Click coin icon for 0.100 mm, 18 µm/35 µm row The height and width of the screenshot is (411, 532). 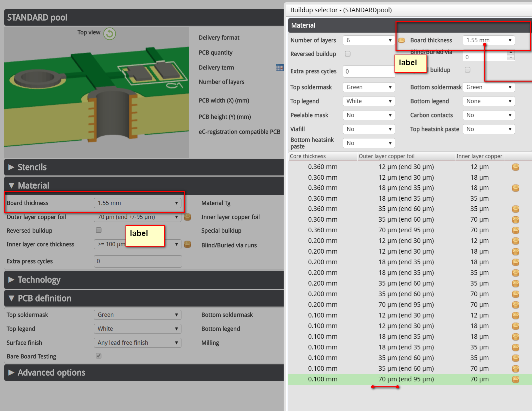[x=515, y=347]
